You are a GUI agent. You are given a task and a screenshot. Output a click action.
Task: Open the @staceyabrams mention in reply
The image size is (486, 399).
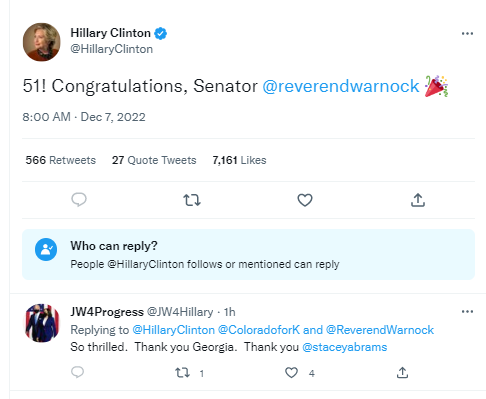pos(344,347)
